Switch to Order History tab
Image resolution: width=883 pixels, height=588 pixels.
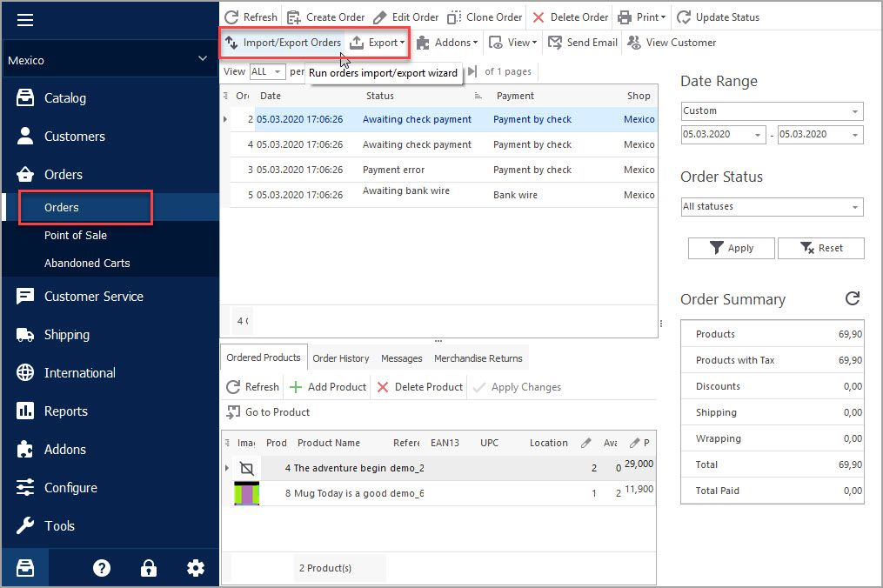(341, 358)
